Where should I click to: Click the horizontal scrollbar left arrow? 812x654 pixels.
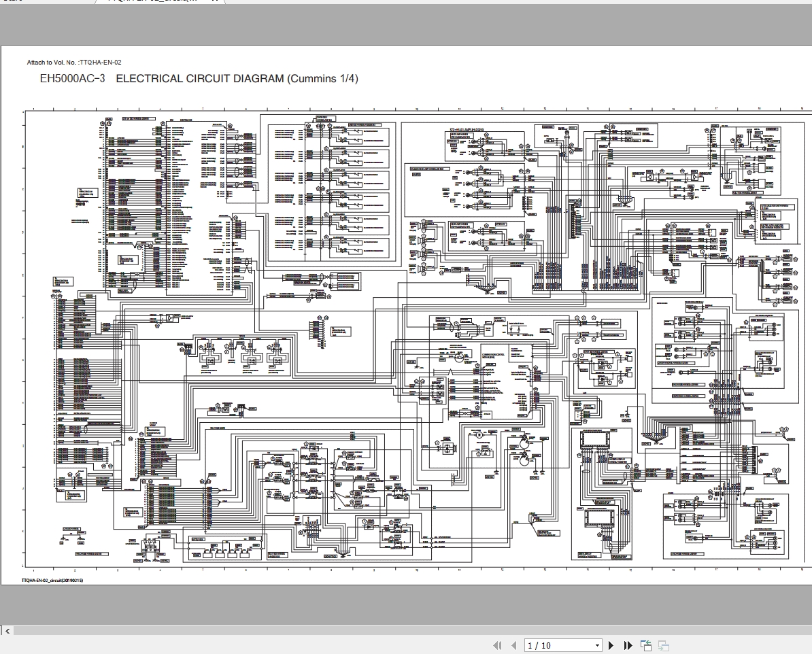click(x=7, y=631)
